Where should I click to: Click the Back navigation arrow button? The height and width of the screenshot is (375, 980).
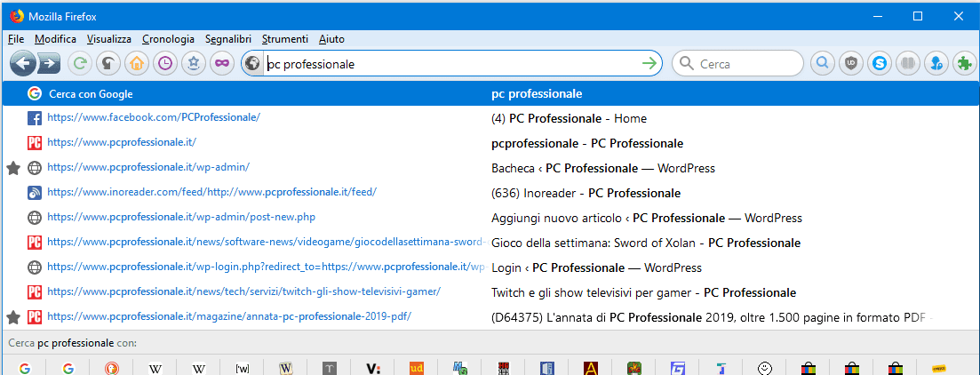(x=23, y=63)
